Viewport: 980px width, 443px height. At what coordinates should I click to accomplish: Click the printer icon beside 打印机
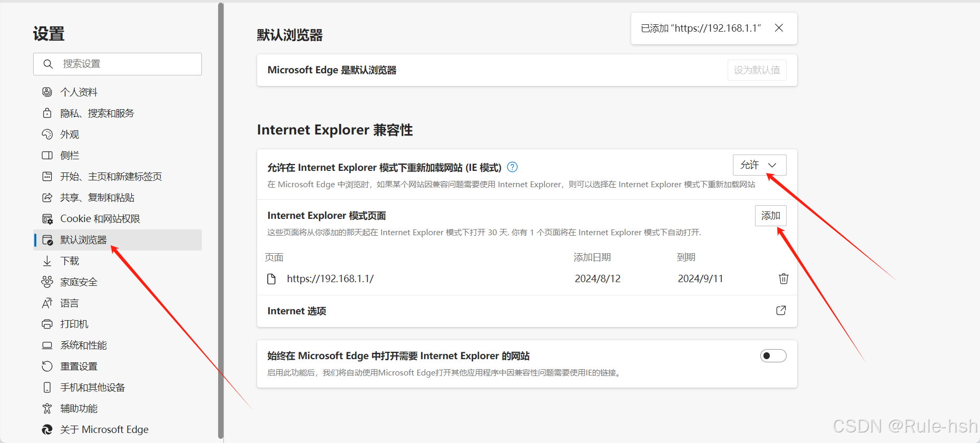(x=47, y=324)
